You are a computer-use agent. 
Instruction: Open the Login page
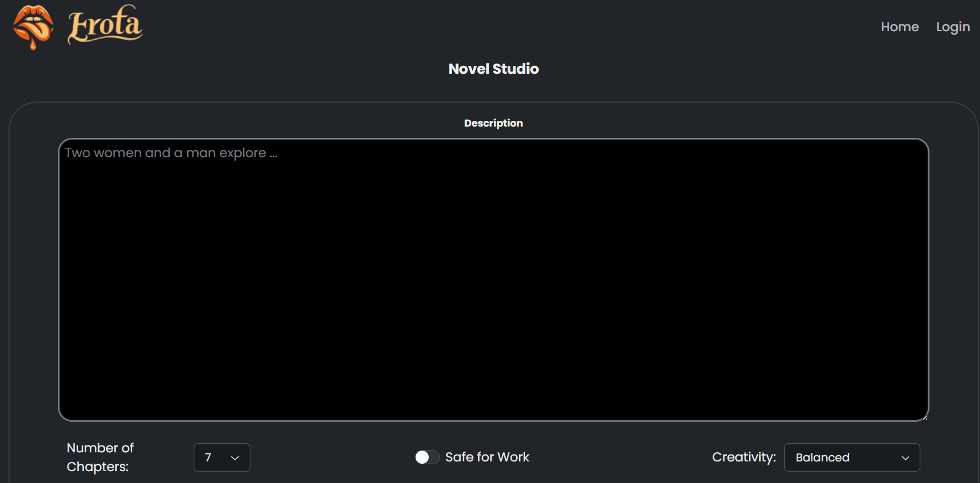(953, 27)
